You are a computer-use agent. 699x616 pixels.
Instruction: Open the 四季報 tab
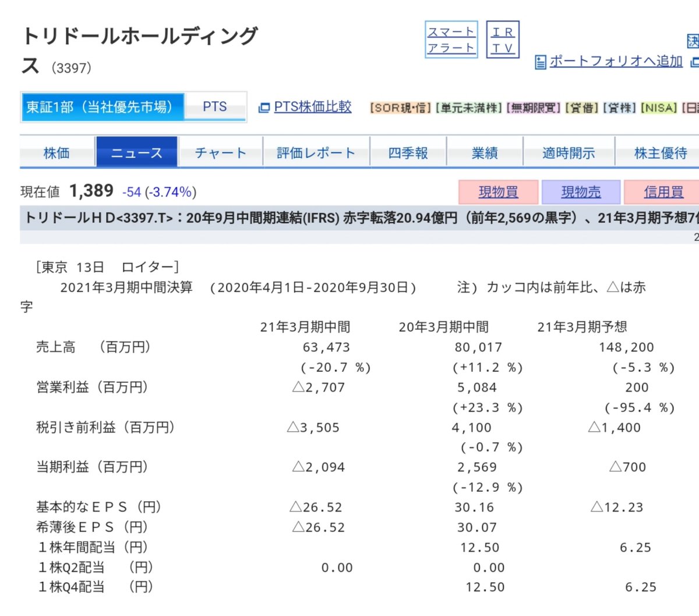408,153
